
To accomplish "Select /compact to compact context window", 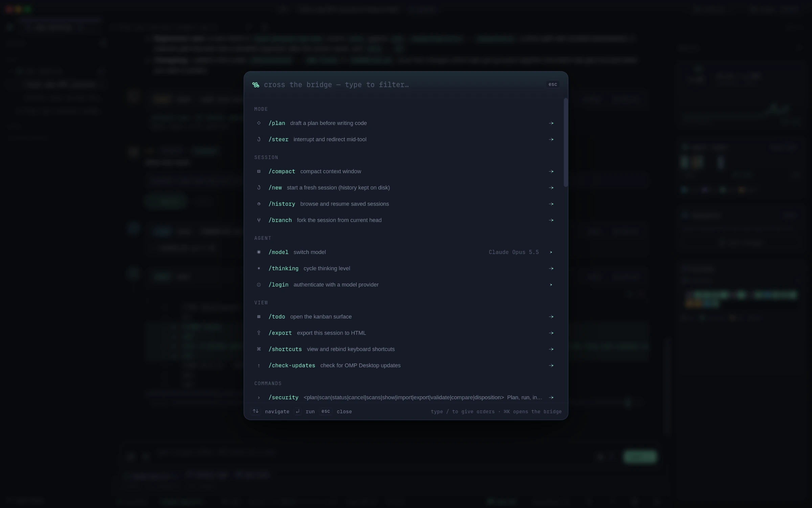I will (x=405, y=171).
